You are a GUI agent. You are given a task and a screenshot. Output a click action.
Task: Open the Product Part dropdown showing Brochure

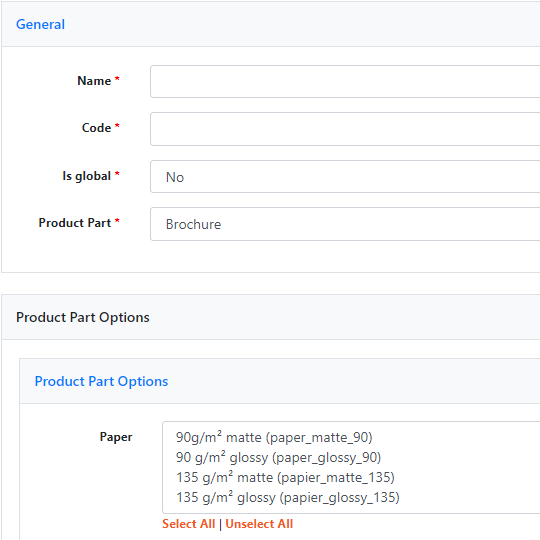[345, 224]
